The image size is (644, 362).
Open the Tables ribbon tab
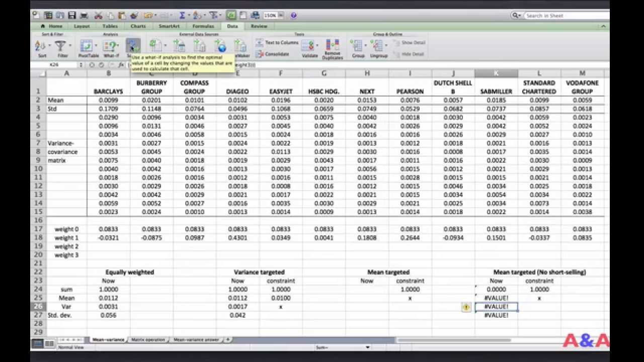pyautogui.click(x=110, y=26)
